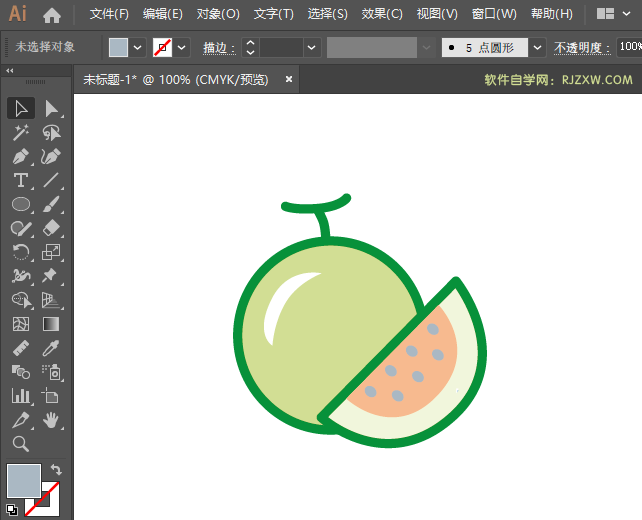Choose the Zoom magnifier tool
The image size is (642, 520).
[20, 444]
